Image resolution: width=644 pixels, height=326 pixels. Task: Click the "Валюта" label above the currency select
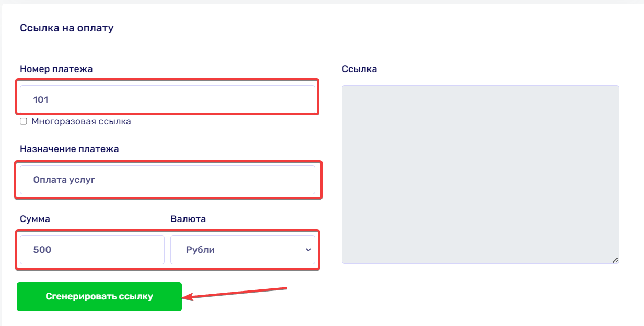(188, 219)
